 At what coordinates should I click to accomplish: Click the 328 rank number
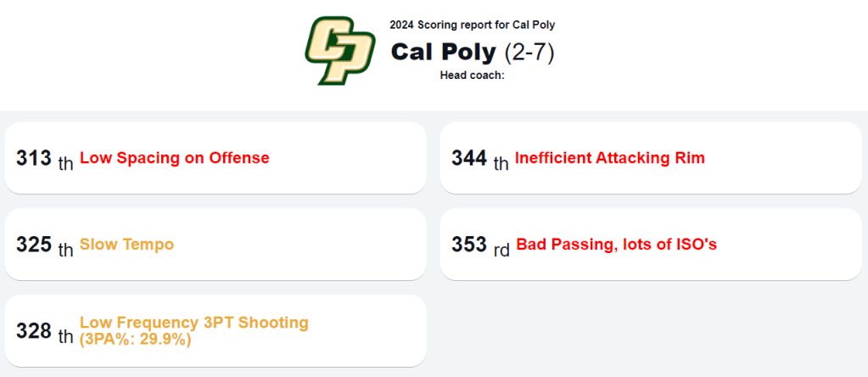point(34,331)
